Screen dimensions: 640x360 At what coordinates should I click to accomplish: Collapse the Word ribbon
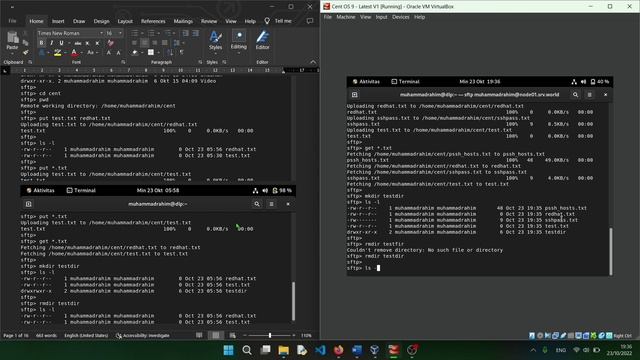pos(313,62)
